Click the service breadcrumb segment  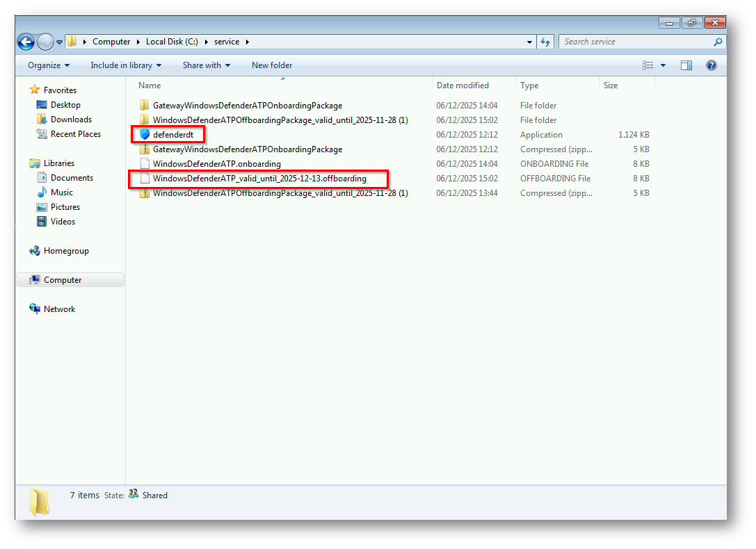pos(227,42)
